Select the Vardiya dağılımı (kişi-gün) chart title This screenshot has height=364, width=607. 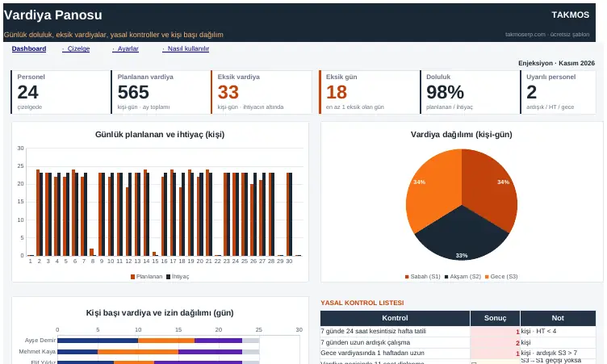click(462, 134)
